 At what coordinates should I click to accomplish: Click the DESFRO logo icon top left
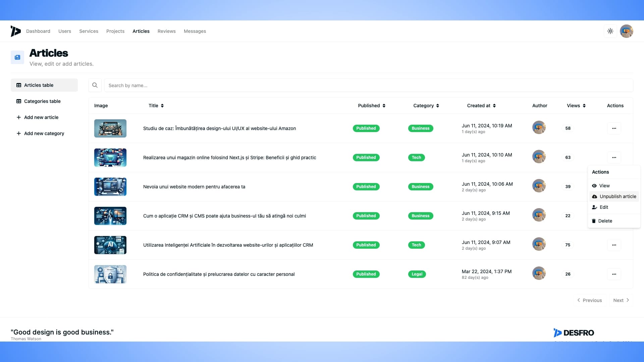[15, 31]
